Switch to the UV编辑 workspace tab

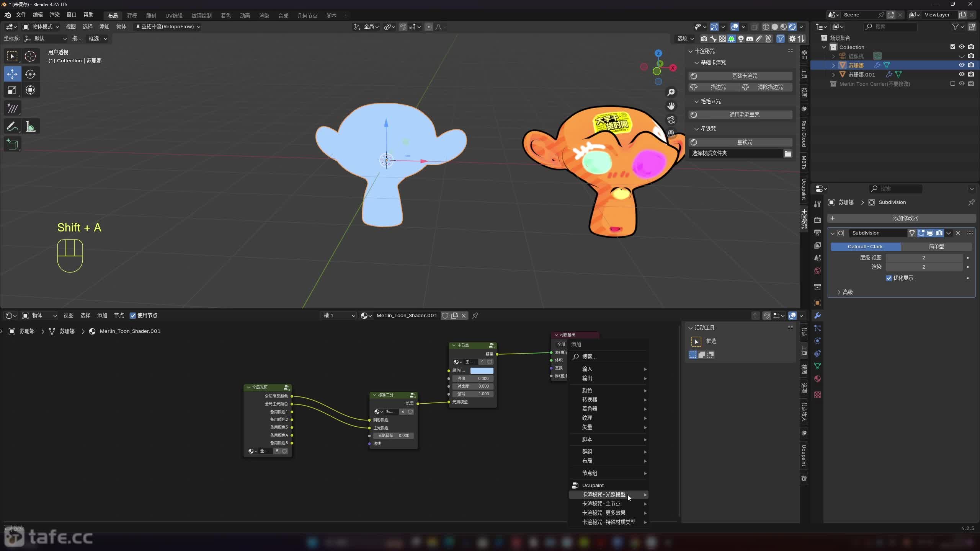tap(174, 16)
